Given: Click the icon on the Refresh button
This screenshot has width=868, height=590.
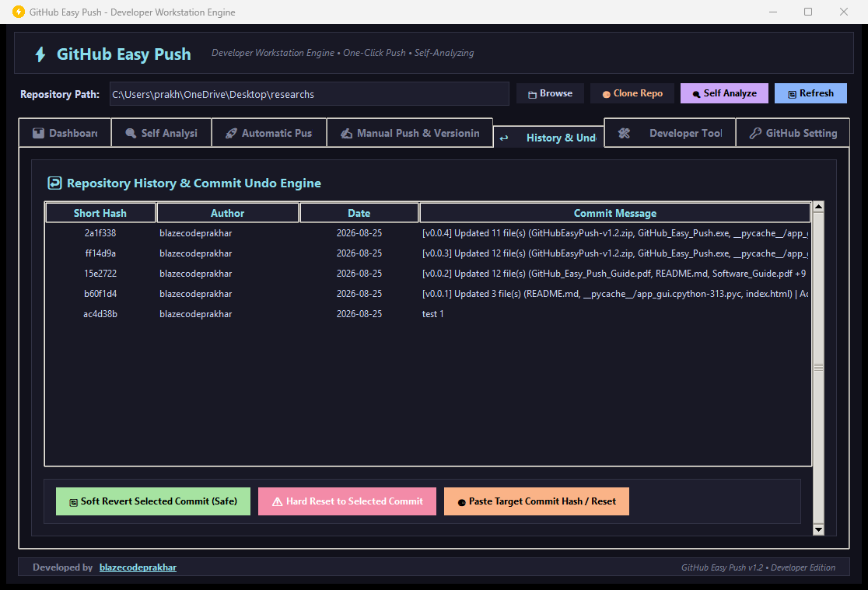Looking at the screenshot, I should click(792, 95).
